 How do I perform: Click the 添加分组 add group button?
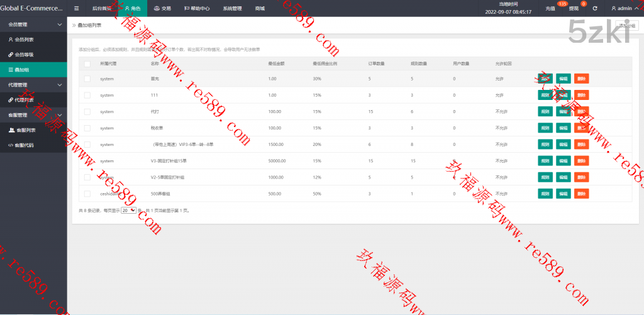[627, 25]
